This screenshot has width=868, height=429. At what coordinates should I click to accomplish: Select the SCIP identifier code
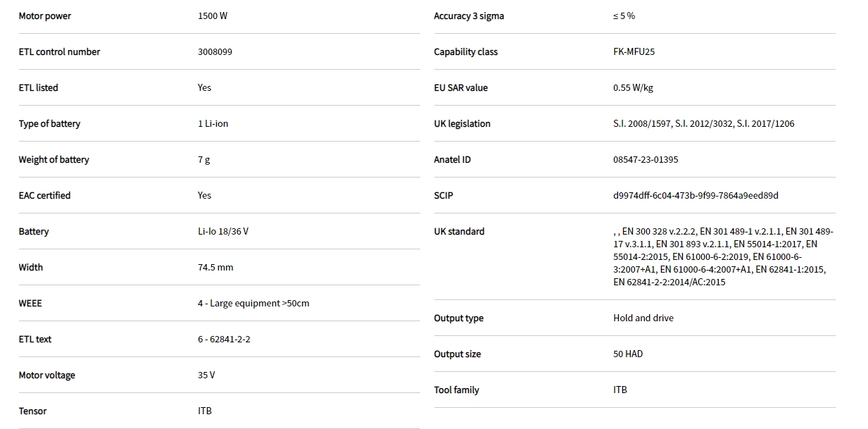(696, 196)
